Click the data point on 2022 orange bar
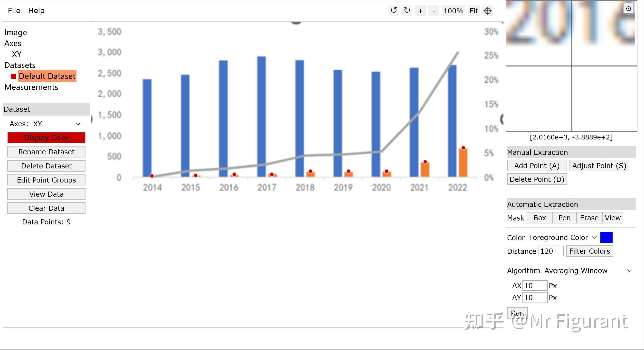 (463, 148)
